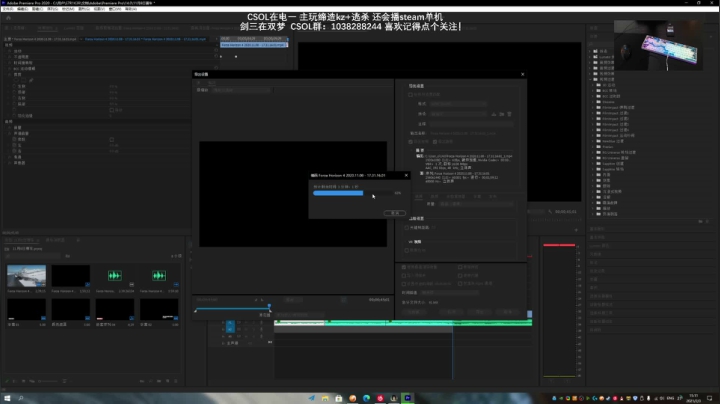Close the encoding progress popup
Image resolution: width=720 pixels, height=404 pixels.
[x=406, y=175]
